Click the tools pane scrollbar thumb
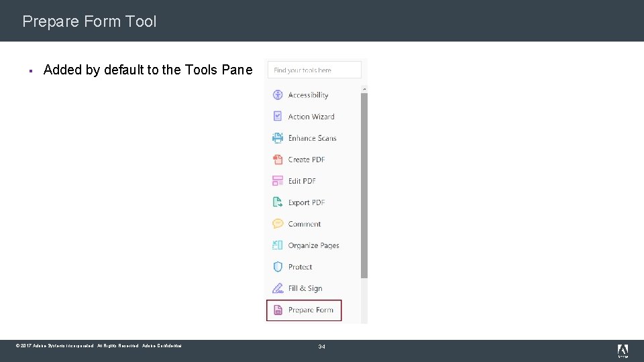644x362 pixels. pos(364,186)
